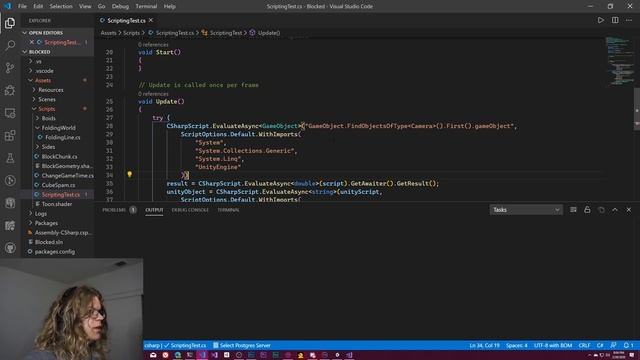640x360 pixels.
Task: Click the code minimap overview
Action: 620,61
